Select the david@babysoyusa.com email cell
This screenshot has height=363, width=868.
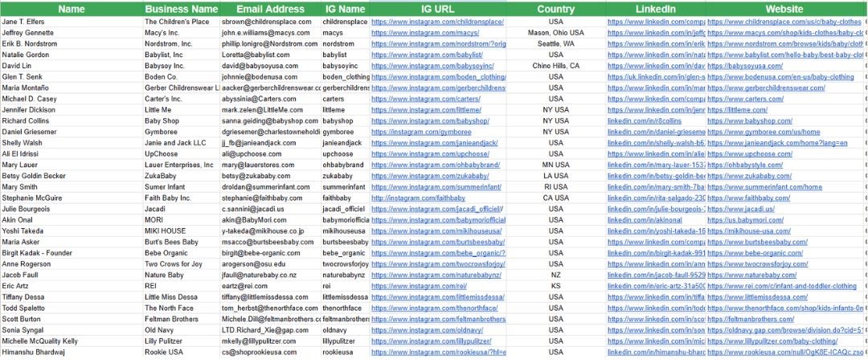[x=270, y=66]
